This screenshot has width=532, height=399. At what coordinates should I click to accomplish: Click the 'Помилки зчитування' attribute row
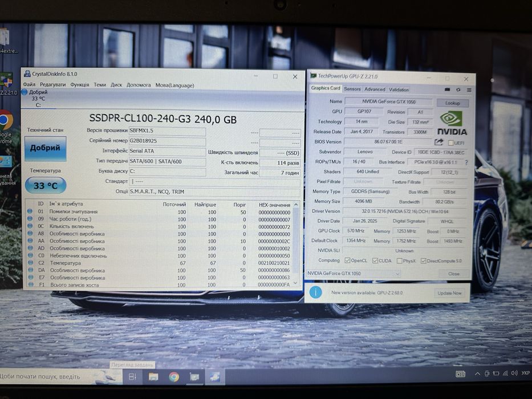tap(161, 211)
